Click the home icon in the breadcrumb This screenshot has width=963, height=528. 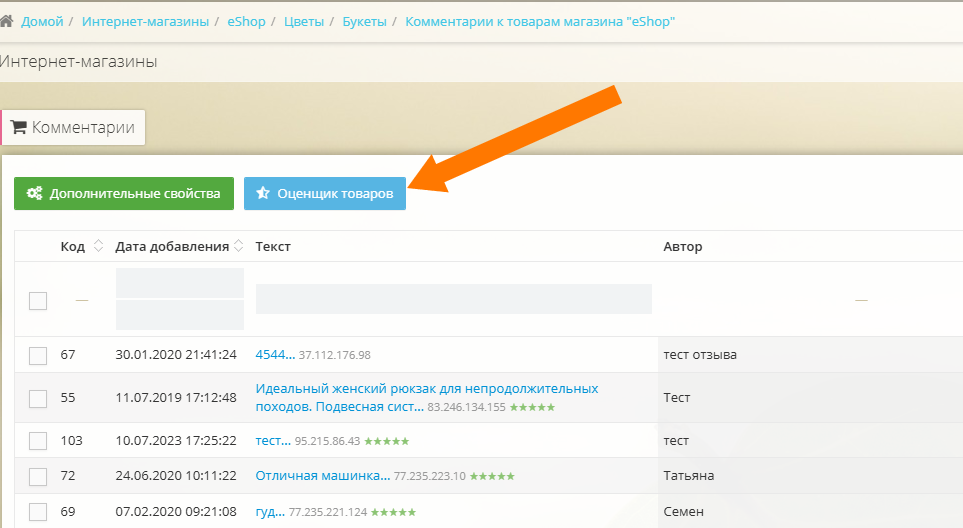[6, 21]
